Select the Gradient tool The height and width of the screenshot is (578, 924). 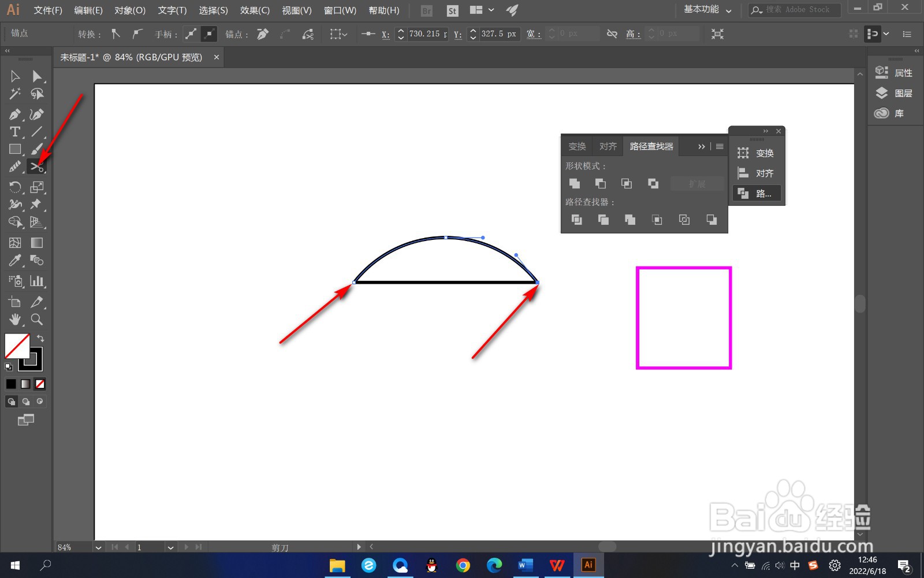pos(37,243)
